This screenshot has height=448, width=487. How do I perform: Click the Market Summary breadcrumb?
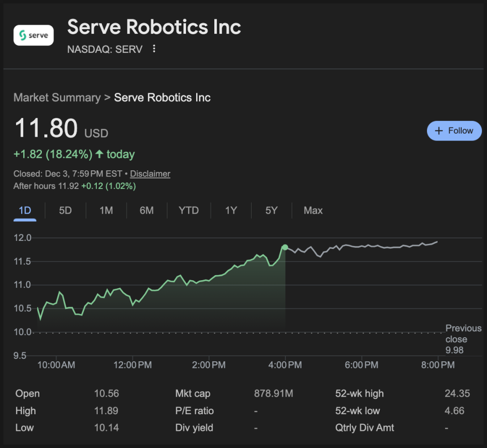[57, 97]
